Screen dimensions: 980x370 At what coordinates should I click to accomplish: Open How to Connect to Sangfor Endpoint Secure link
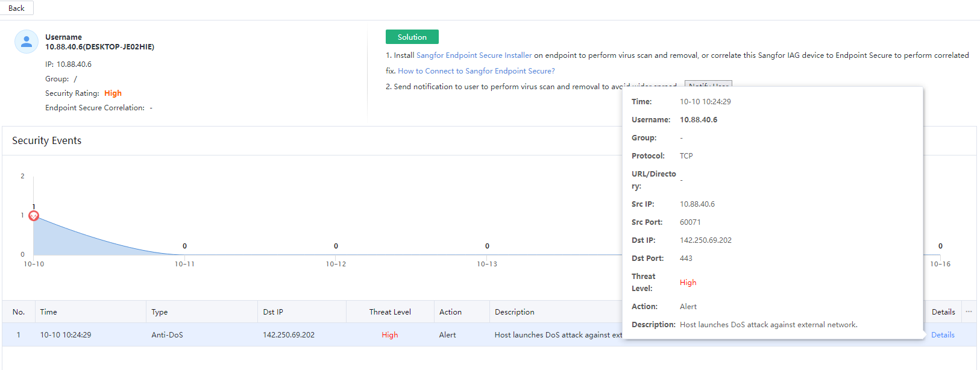pyautogui.click(x=476, y=71)
